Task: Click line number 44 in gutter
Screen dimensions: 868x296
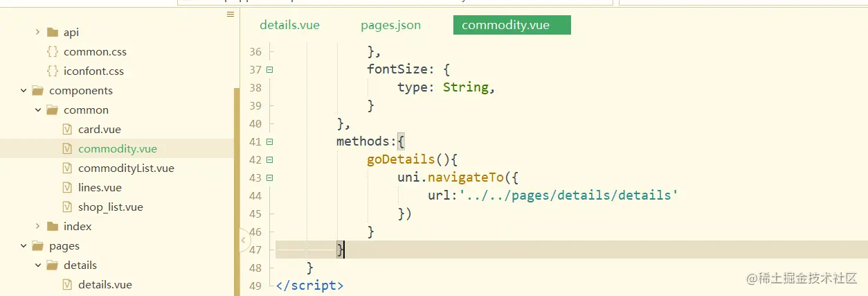Action: pyautogui.click(x=255, y=196)
